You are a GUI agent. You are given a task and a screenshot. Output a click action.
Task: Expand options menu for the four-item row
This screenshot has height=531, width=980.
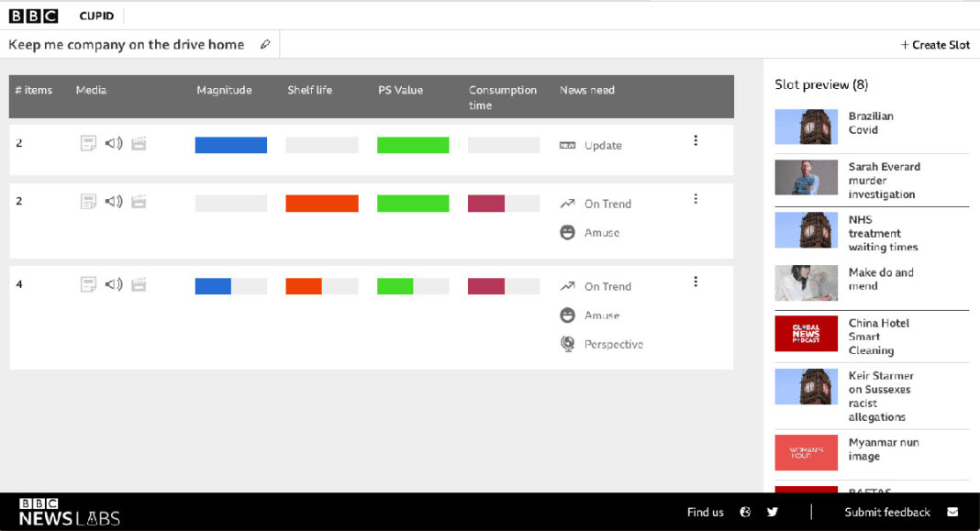point(696,282)
